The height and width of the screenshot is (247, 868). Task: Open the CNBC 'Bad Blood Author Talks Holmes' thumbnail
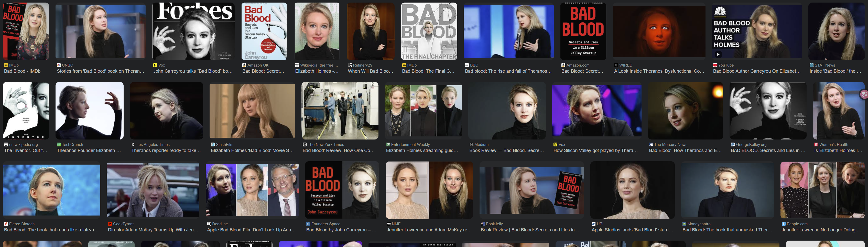[757, 31]
